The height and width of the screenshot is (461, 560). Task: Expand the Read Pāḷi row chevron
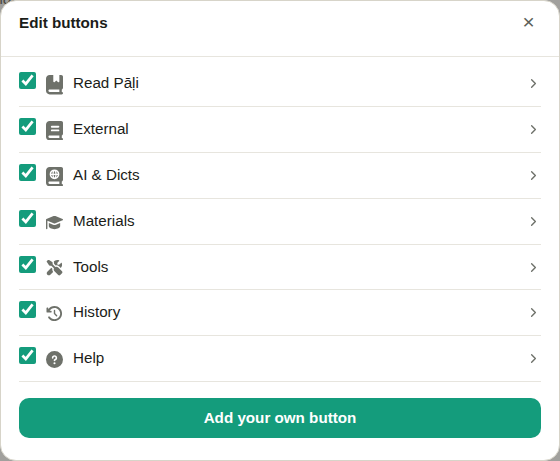pos(533,84)
